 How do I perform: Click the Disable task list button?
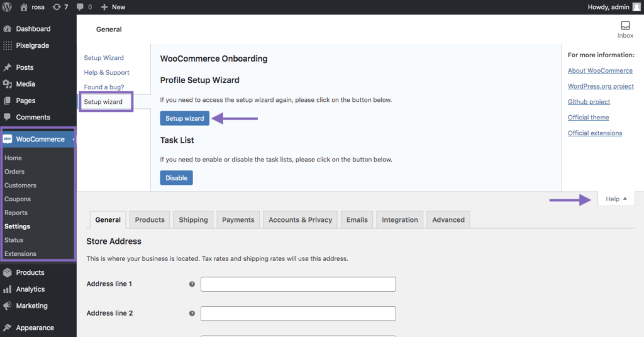point(176,178)
